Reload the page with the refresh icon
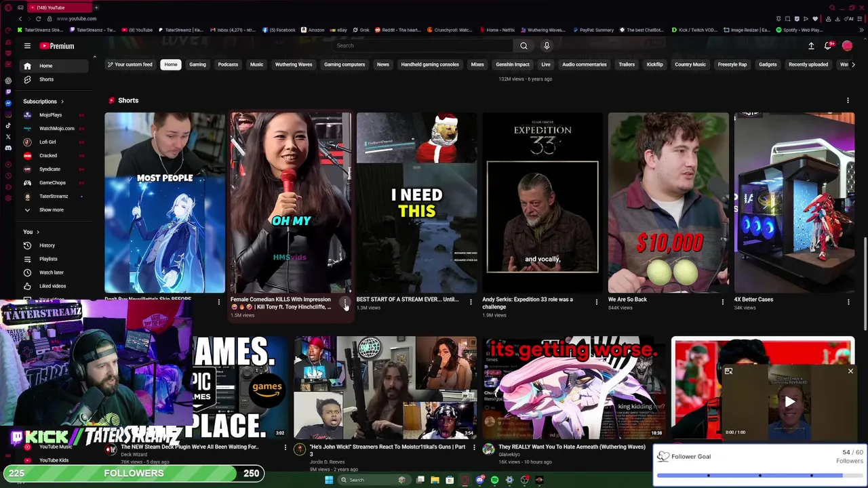The width and height of the screenshot is (868, 488). point(39,18)
